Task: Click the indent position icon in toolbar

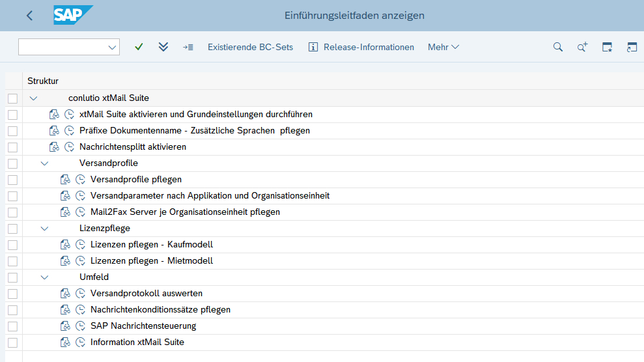Action: point(188,47)
